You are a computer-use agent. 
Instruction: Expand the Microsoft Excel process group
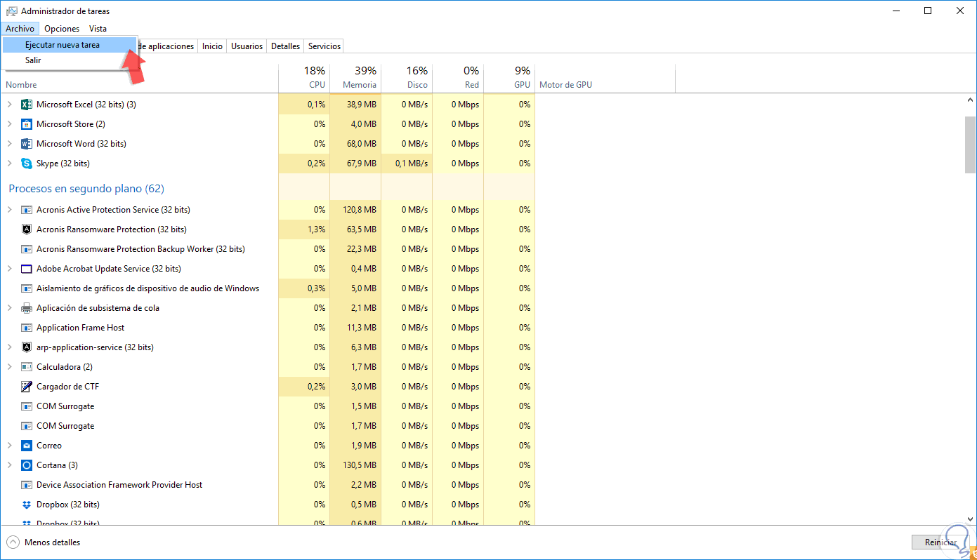[x=10, y=105]
